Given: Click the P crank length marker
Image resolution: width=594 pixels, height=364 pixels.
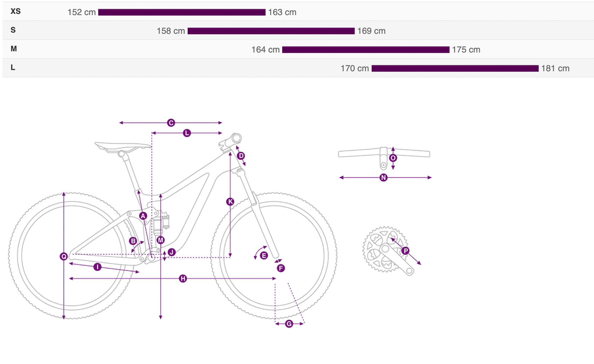Looking at the screenshot, I should tap(405, 251).
